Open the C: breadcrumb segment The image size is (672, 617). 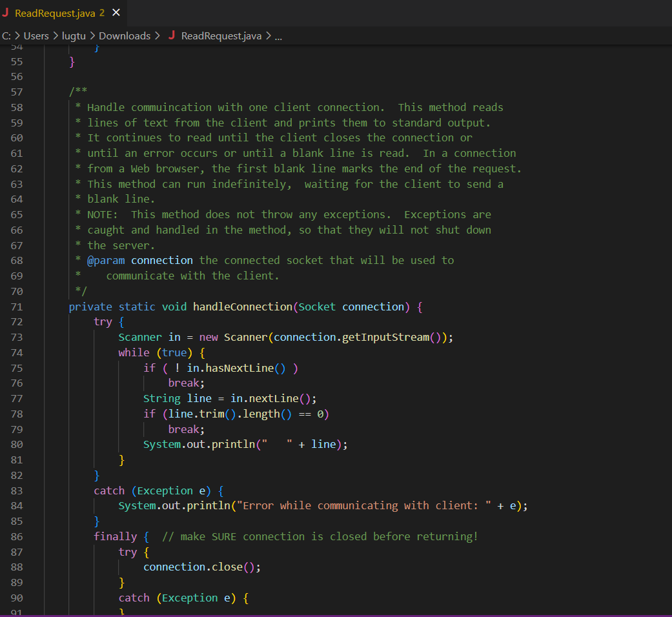tap(6, 36)
